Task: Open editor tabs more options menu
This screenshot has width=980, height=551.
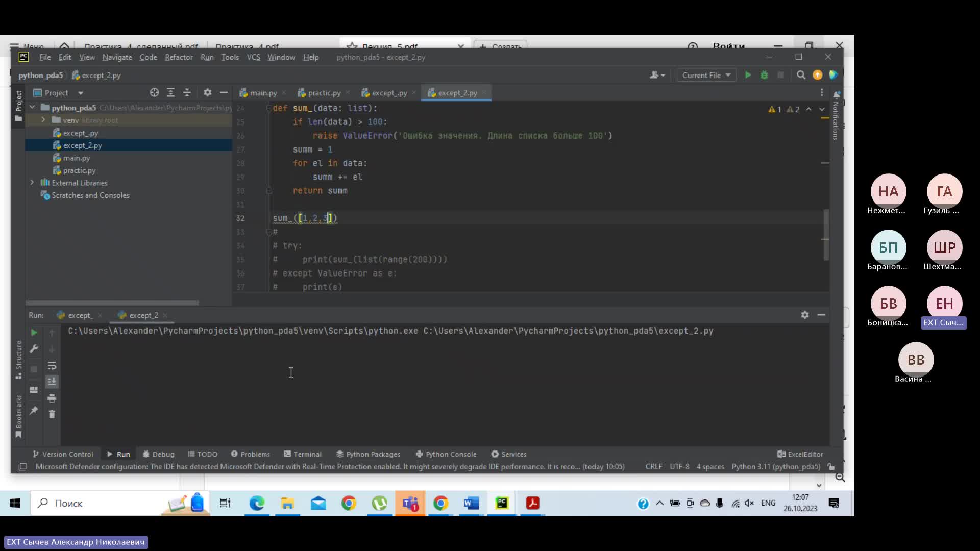Action: click(x=822, y=92)
